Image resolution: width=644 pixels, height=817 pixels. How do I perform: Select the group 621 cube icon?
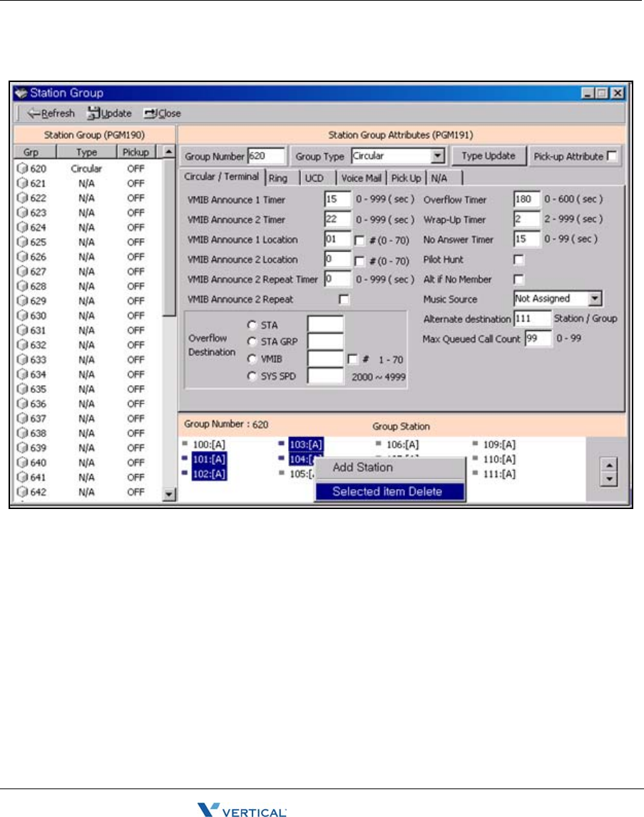click(22, 183)
